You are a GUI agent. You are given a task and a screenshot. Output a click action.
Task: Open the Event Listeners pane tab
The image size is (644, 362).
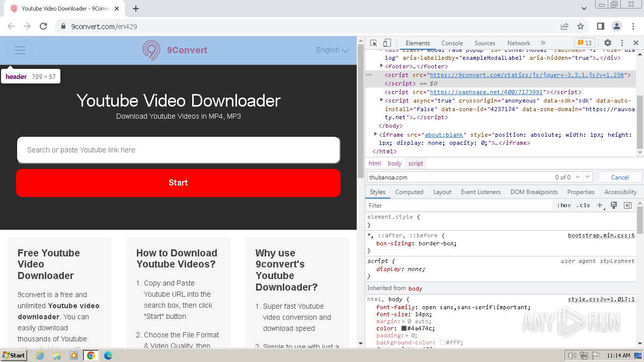(x=480, y=192)
